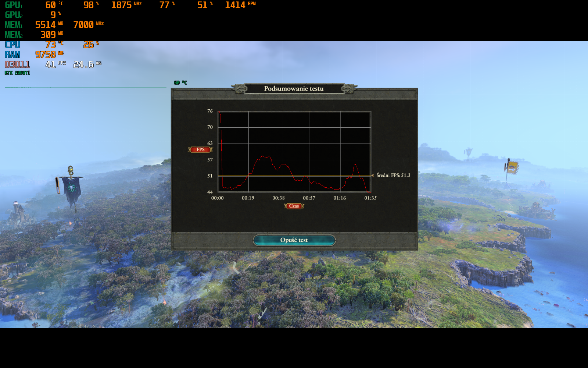Click the 01:35 time axis label
The height and width of the screenshot is (368, 588).
(370, 198)
